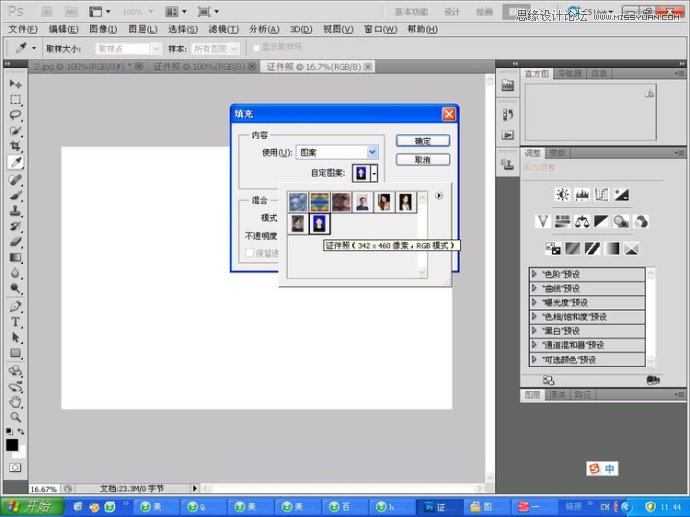Viewport: 690px width, 517px height.
Task: Click the 确定 button in Fill dialog
Action: coord(422,141)
